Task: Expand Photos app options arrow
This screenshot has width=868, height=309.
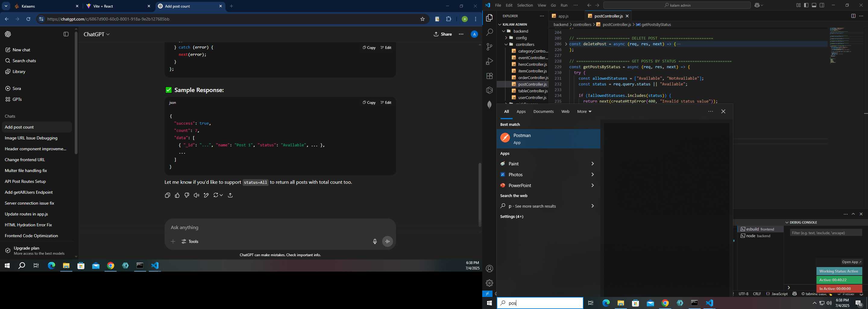Action: point(592,175)
